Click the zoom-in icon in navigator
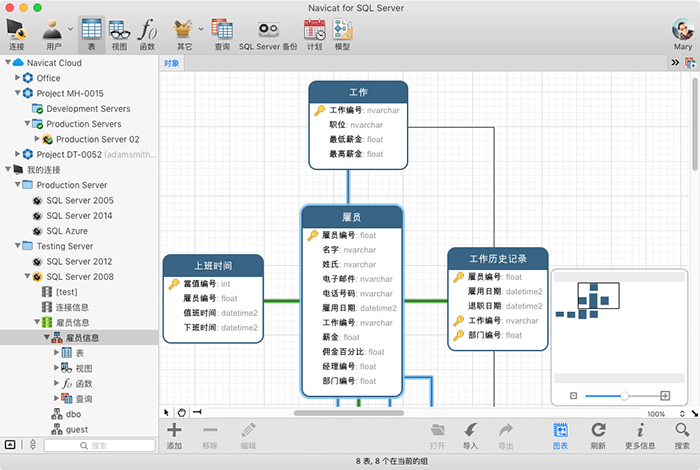 (665, 395)
